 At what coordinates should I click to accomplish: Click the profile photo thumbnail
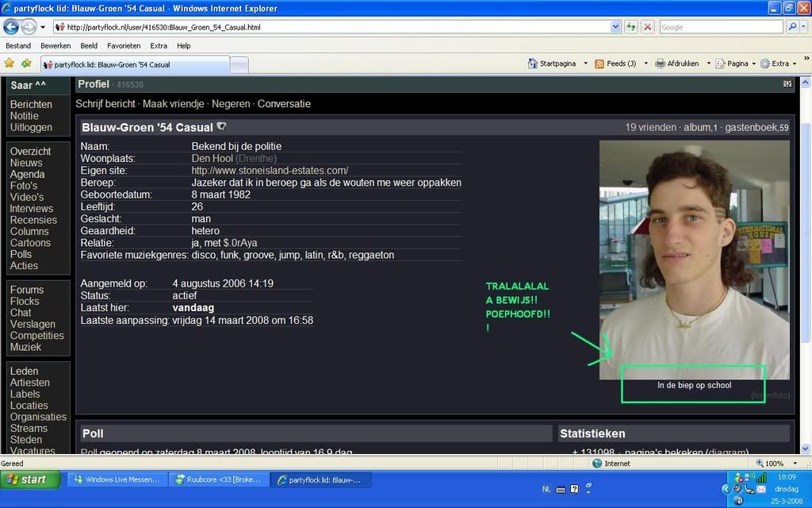[694, 260]
